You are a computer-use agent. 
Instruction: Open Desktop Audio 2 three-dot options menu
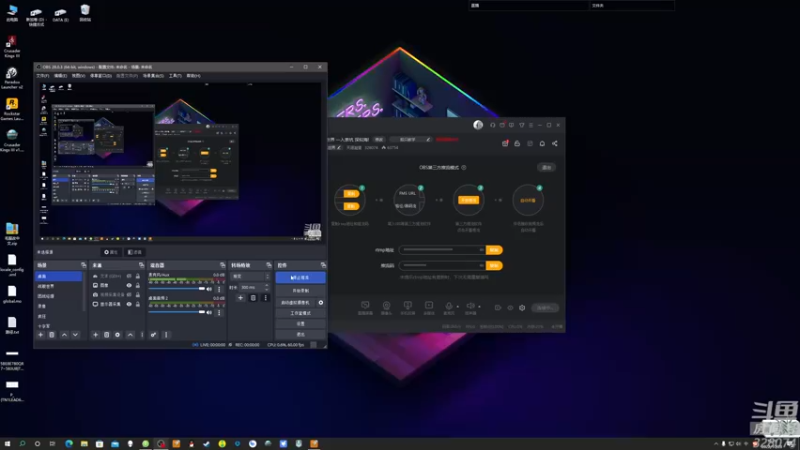(219, 312)
